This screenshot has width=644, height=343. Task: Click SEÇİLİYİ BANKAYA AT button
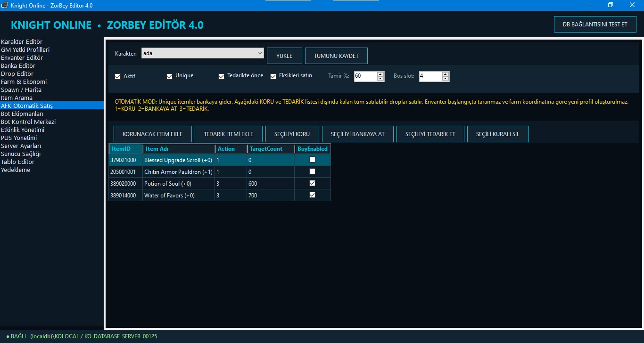click(358, 134)
